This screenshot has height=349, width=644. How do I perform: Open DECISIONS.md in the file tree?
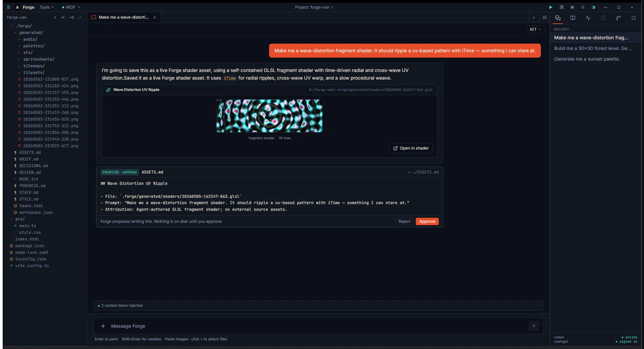[x=33, y=166]
